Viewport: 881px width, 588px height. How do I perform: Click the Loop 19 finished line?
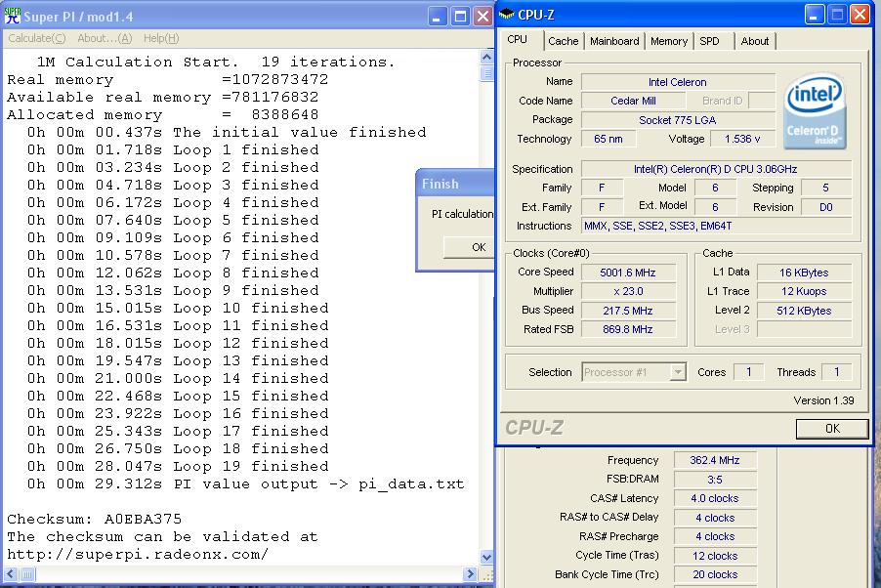[178, 466]
